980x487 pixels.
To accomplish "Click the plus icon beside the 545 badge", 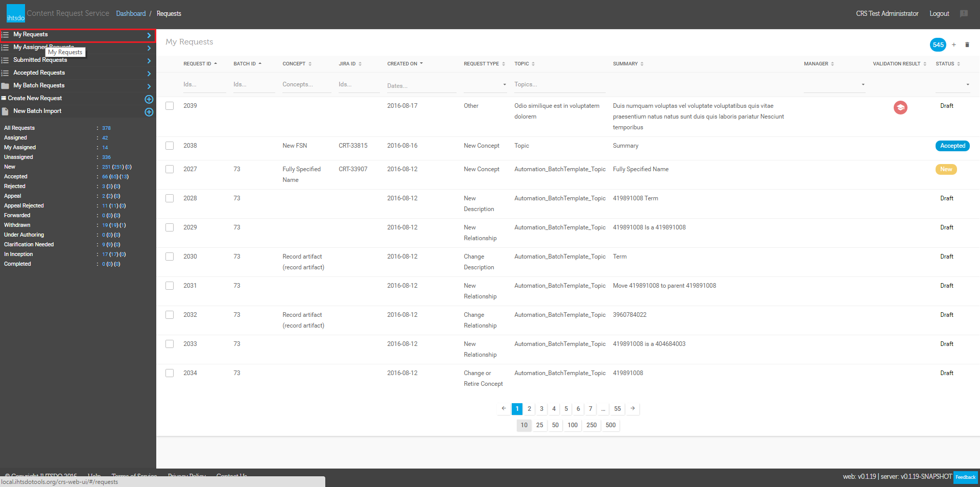I will 953,45.
